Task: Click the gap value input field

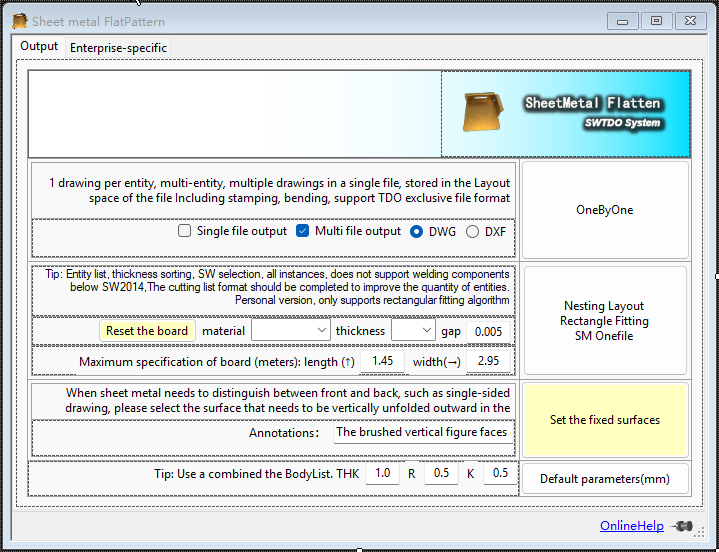Action: click(x=489, y=331)
